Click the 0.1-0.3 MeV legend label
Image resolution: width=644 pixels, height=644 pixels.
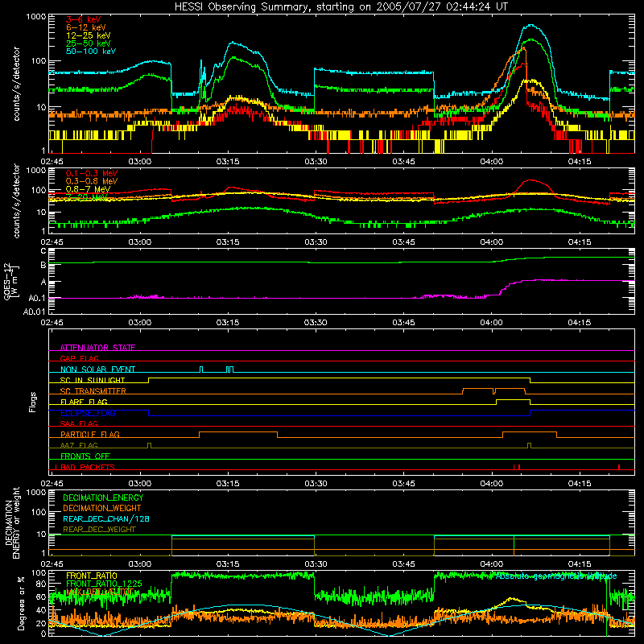92,173
